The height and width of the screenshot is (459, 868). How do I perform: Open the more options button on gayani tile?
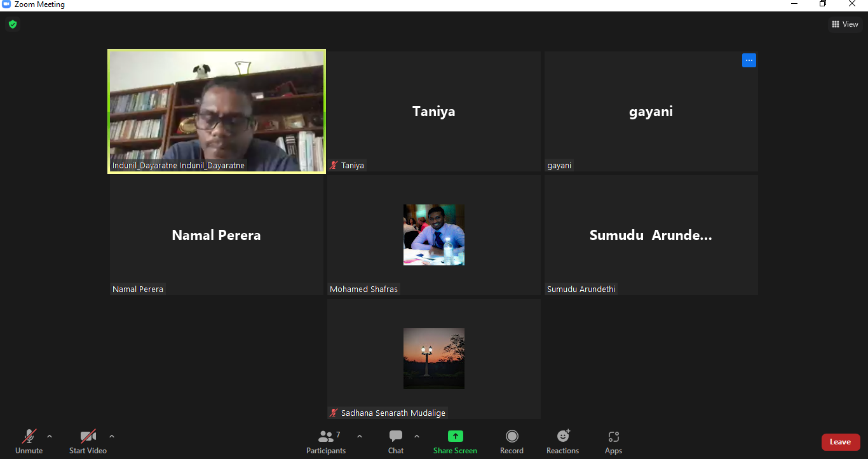click(749, 60)
